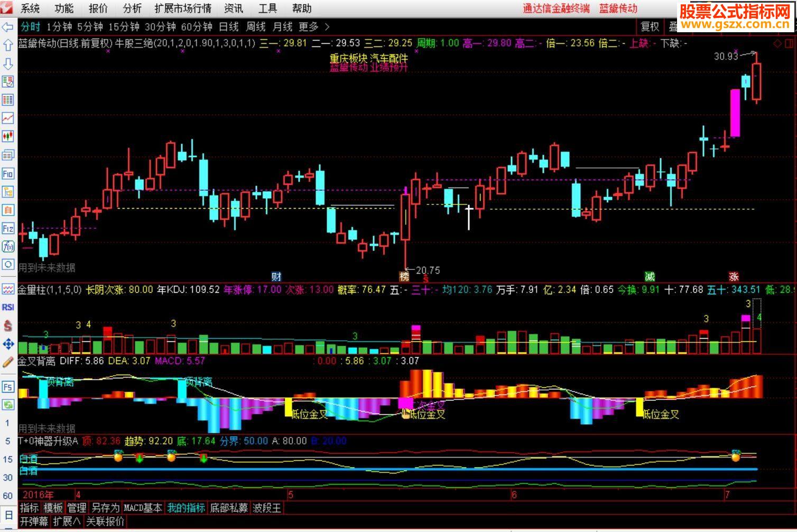The image size is (797, 532).
Task: Click the 另存为 button
Action: point(105,508)
